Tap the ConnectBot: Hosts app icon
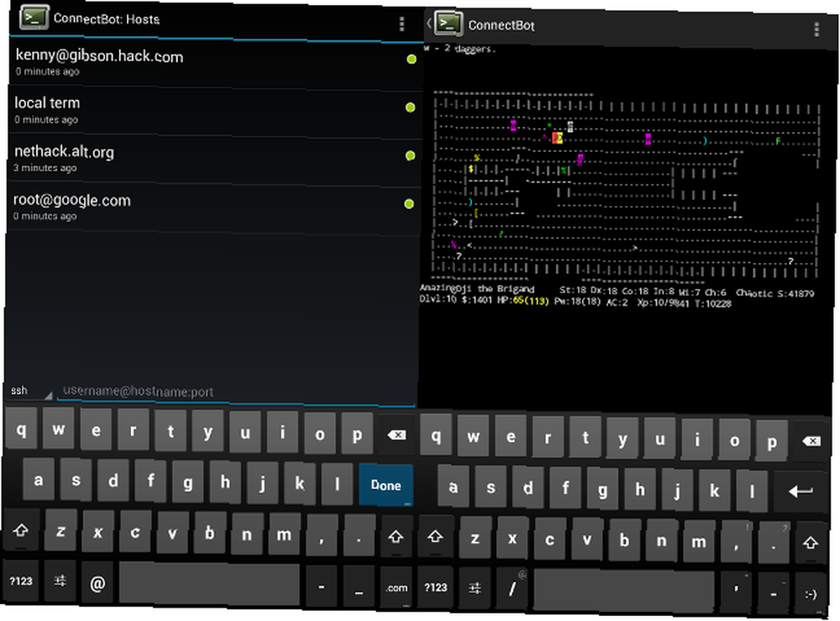840x621 pixels. (x=34, y=18)
